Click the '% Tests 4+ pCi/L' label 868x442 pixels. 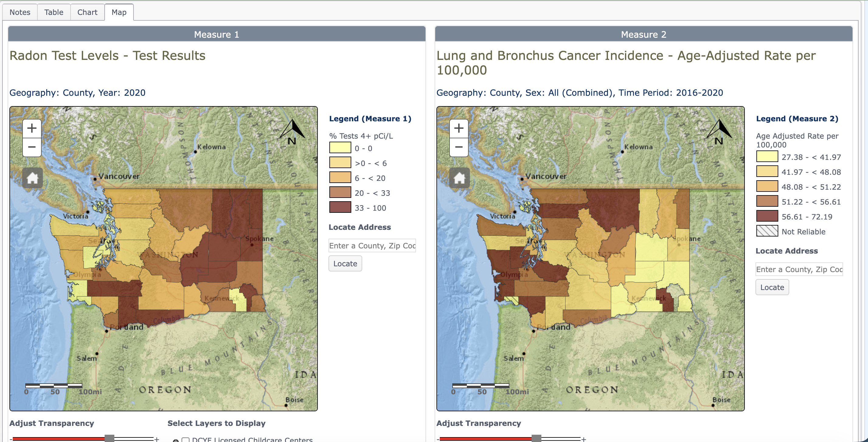(361, 136)
